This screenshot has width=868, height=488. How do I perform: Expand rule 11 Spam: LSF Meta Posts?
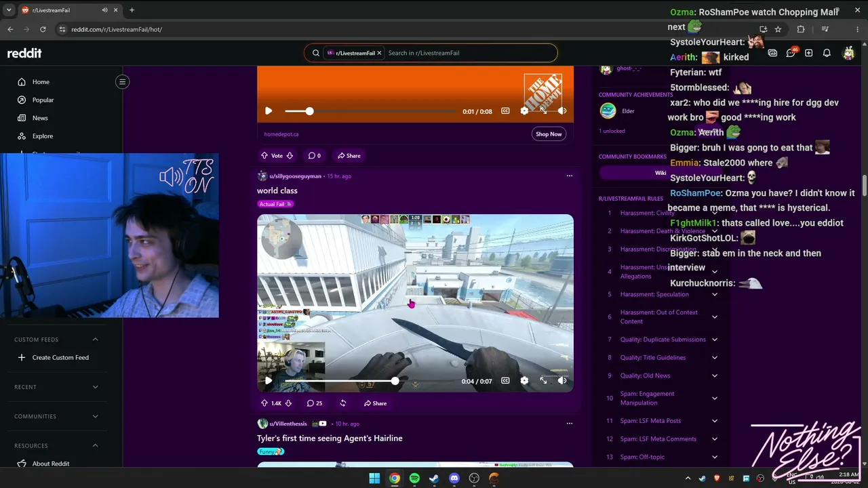pyautogui.click(x=715, y=421)
